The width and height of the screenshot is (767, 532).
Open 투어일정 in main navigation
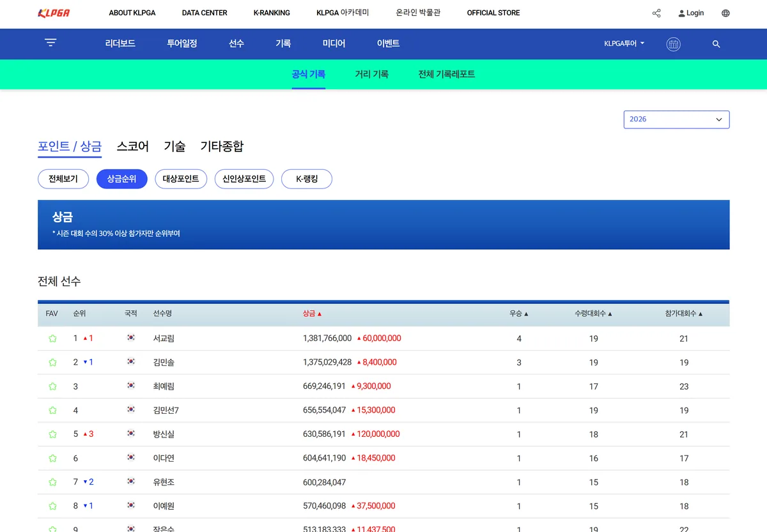pyautogui.click(x=182, y=43)
